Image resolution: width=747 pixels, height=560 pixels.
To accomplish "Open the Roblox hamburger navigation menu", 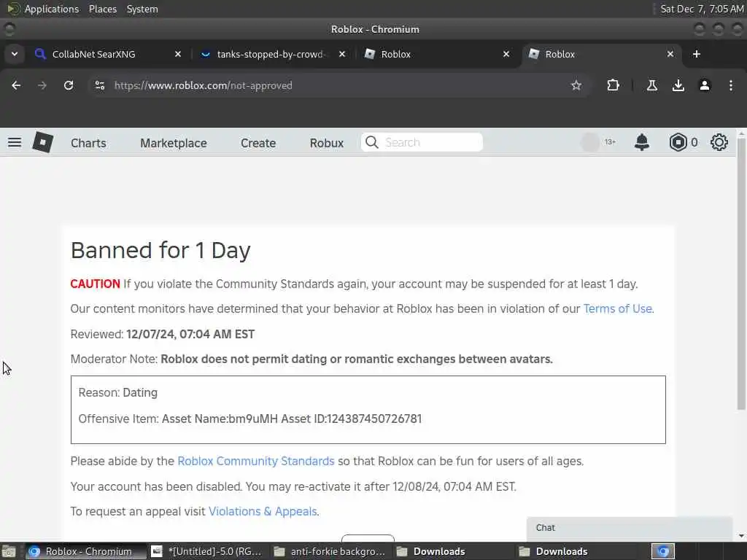I will [x=15, y=142].
